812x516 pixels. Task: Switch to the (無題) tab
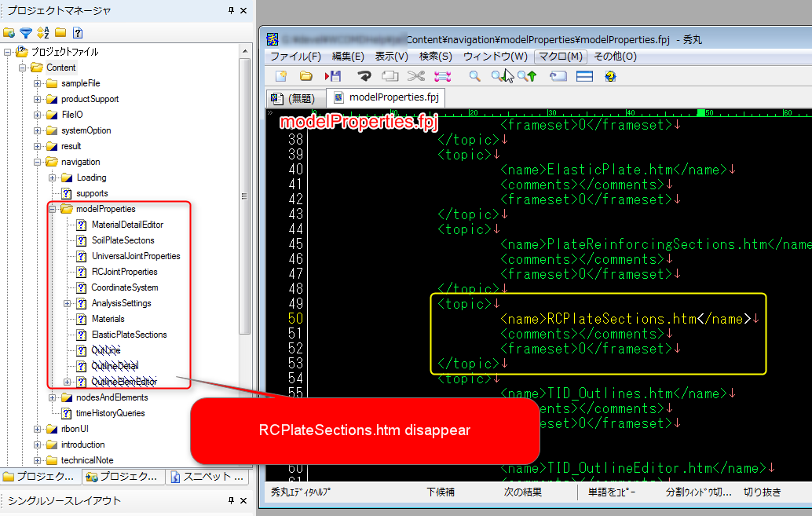click(296, 98)
